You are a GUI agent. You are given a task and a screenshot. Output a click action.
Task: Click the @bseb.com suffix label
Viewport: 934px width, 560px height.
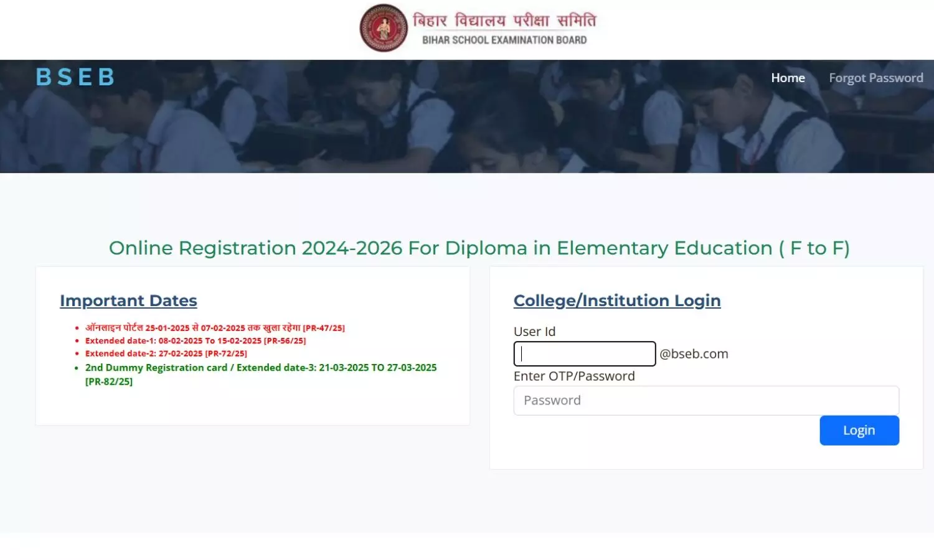pos(694,353)
